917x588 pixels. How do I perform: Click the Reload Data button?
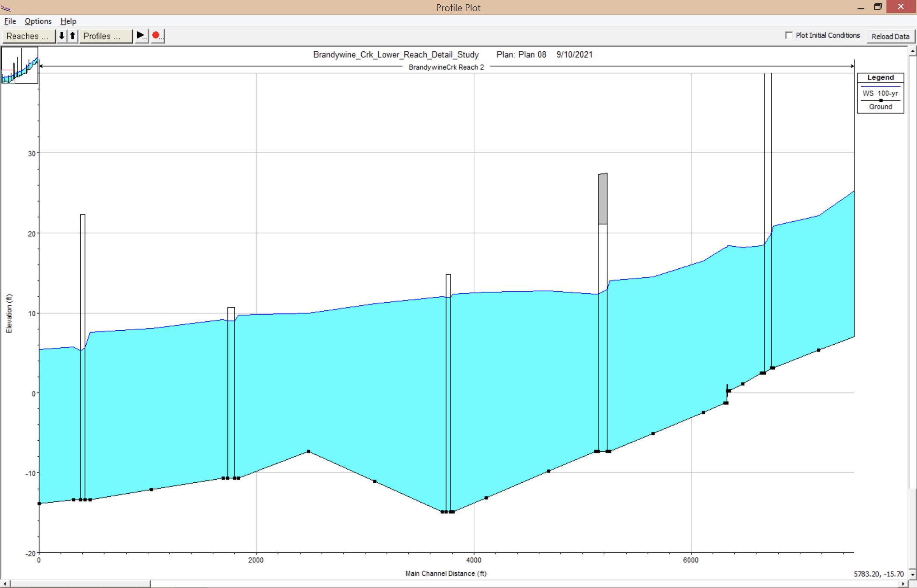pyautogui.click(x=890, y=37)
